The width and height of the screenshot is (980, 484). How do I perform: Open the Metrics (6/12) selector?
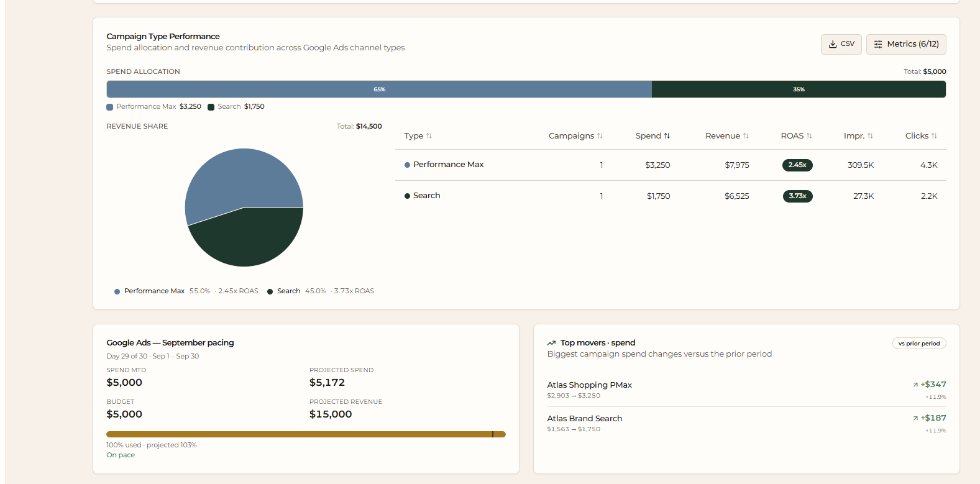pyautogui.click(x=906, y=44)
